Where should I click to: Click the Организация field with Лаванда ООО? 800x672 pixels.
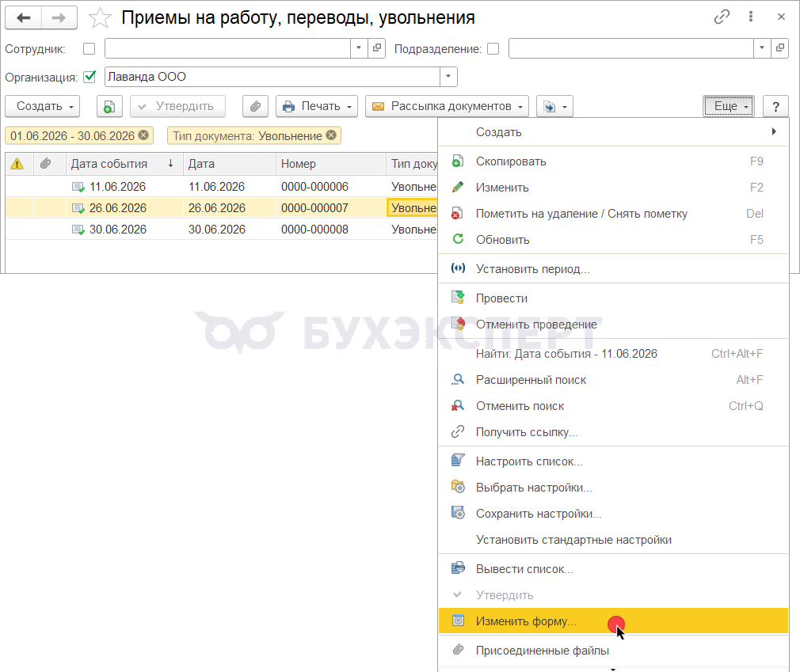272,77
